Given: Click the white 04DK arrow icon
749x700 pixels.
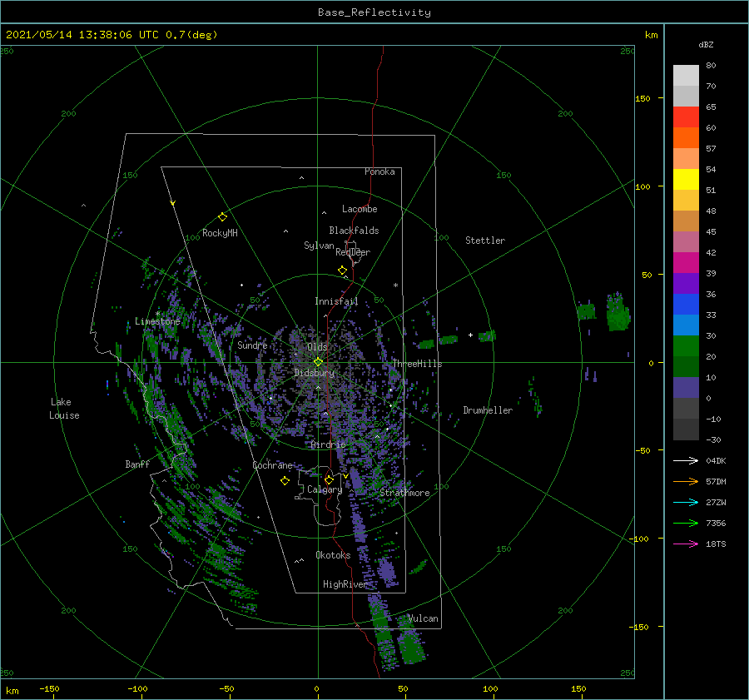Looking at the screenshot, I should [686, 460].
